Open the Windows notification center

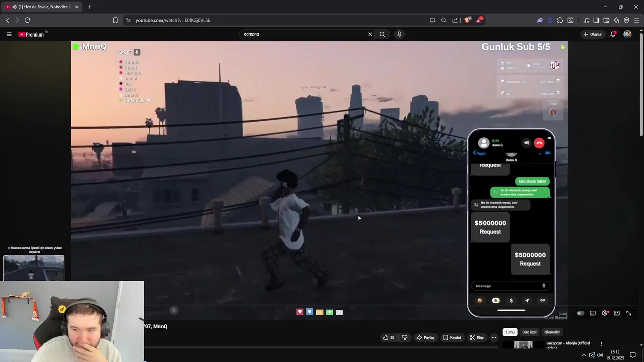633,355
